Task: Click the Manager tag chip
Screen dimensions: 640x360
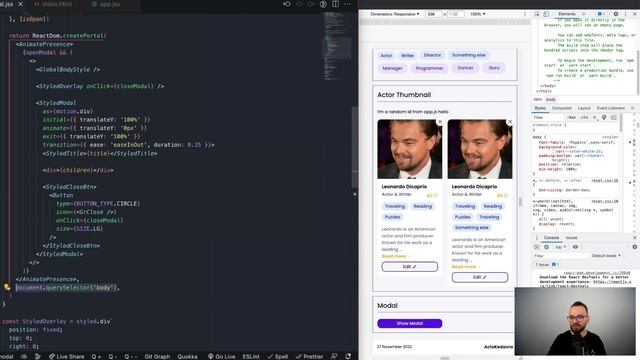Action: (x=392, y=68)
